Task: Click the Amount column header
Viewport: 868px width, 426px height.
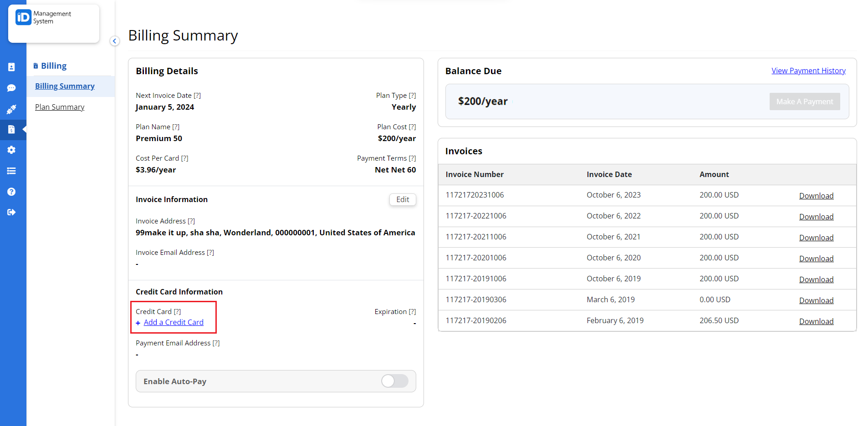Action: point(714,174)
